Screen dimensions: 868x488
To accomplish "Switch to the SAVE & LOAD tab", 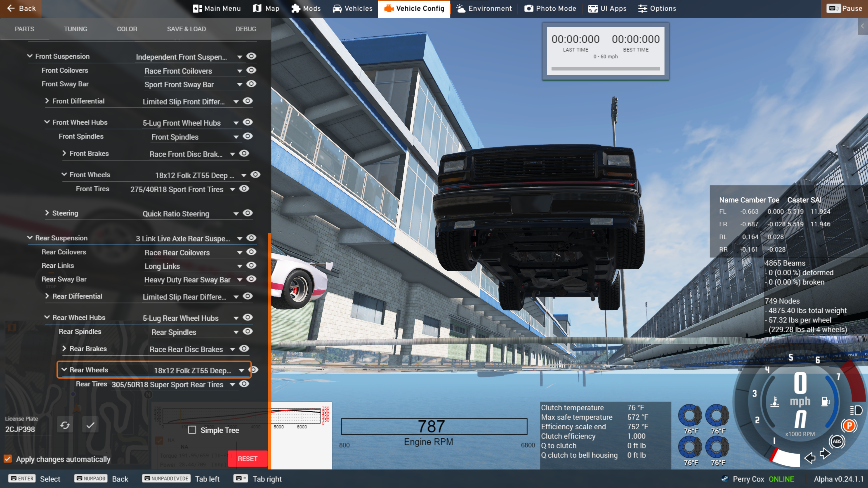I will (186, 29).
